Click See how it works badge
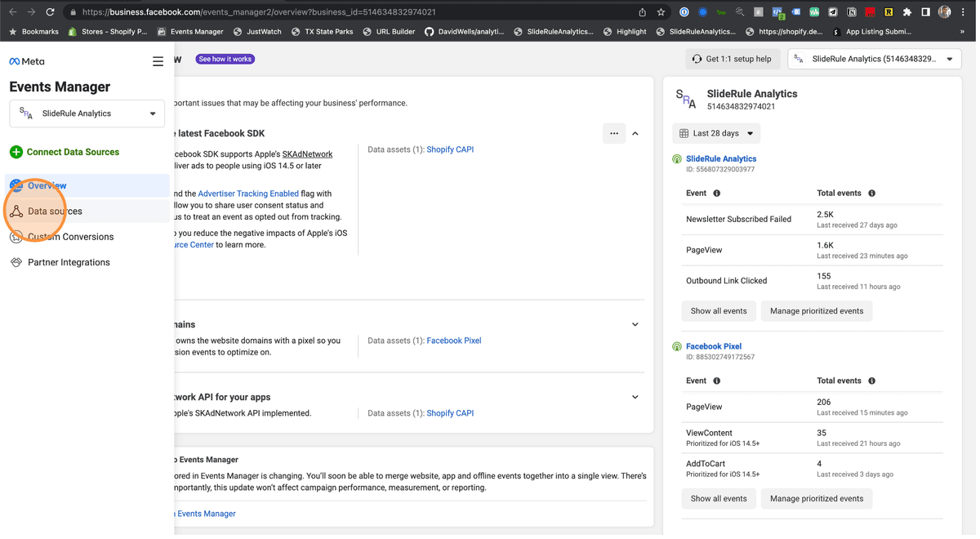 point(225,59)
